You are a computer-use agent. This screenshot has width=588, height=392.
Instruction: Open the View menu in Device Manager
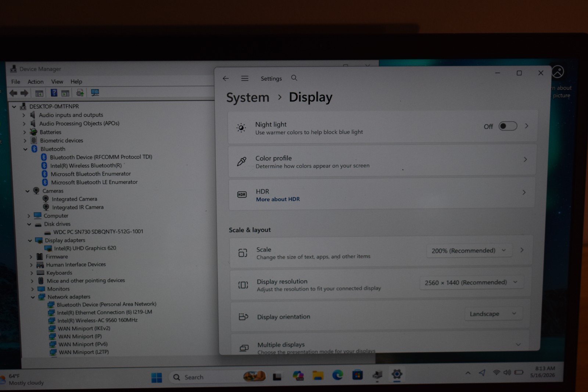tap(57, 82)
